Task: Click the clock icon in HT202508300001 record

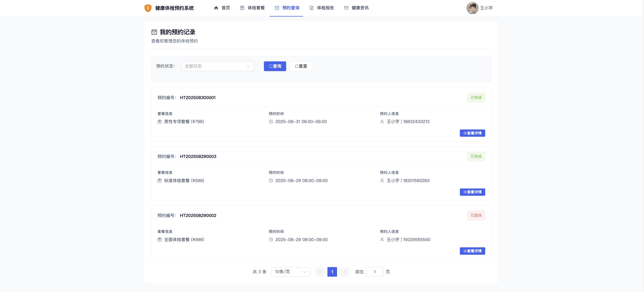Action: 271,122
